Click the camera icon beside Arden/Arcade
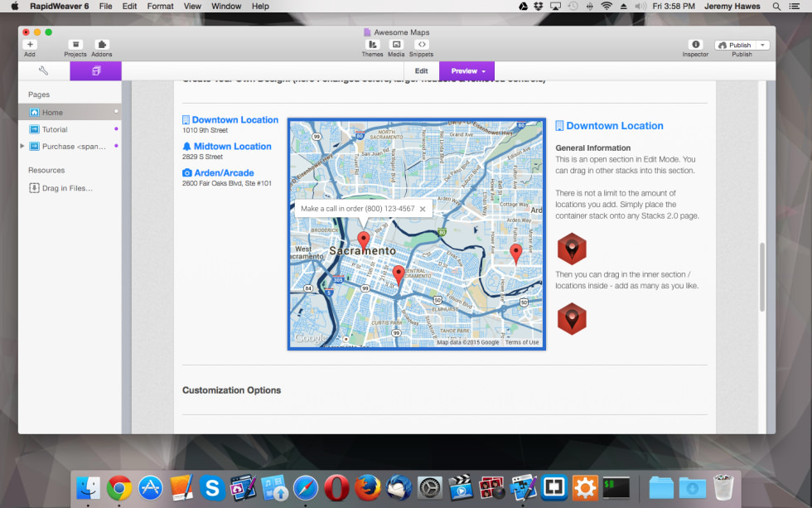 187,173
